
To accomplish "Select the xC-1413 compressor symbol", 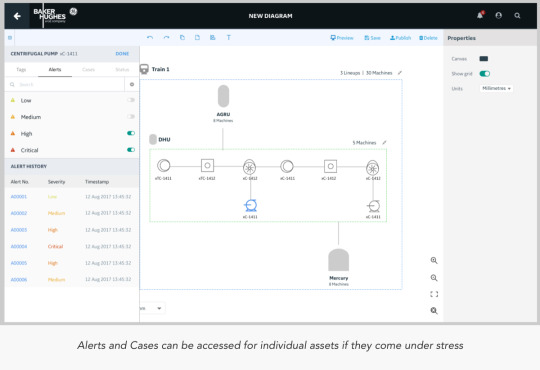I will tap(372, 168).
